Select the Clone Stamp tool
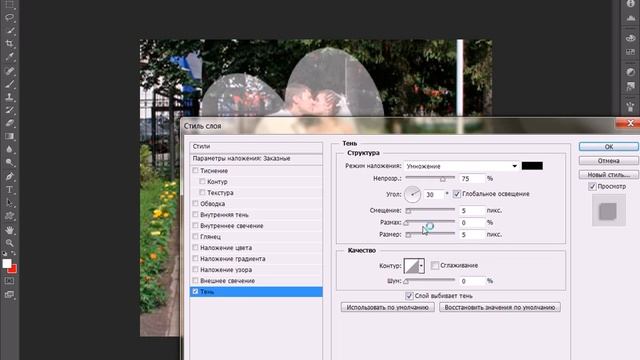Viewport: 640px width, 360px height. coord(9,97)
